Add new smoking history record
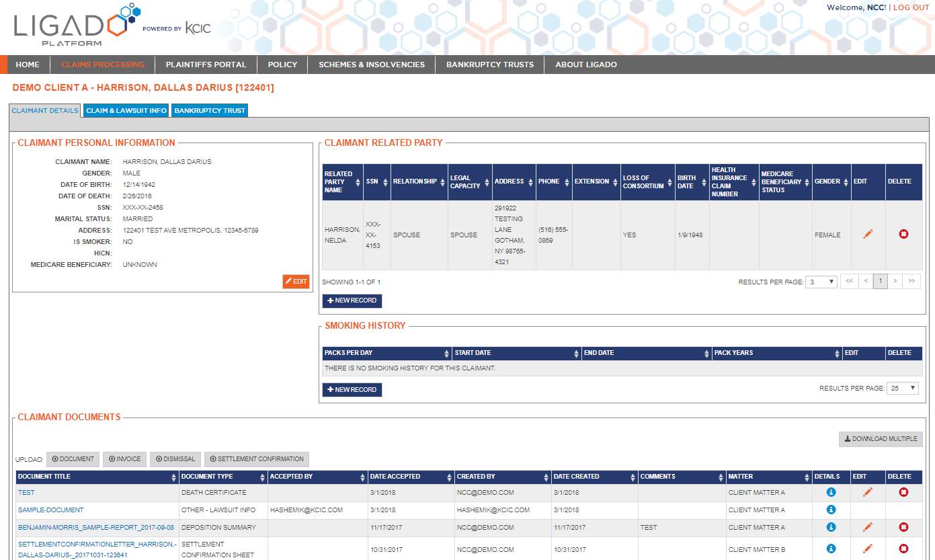Viewport: 935px width, 560px height. click(352, 390)
